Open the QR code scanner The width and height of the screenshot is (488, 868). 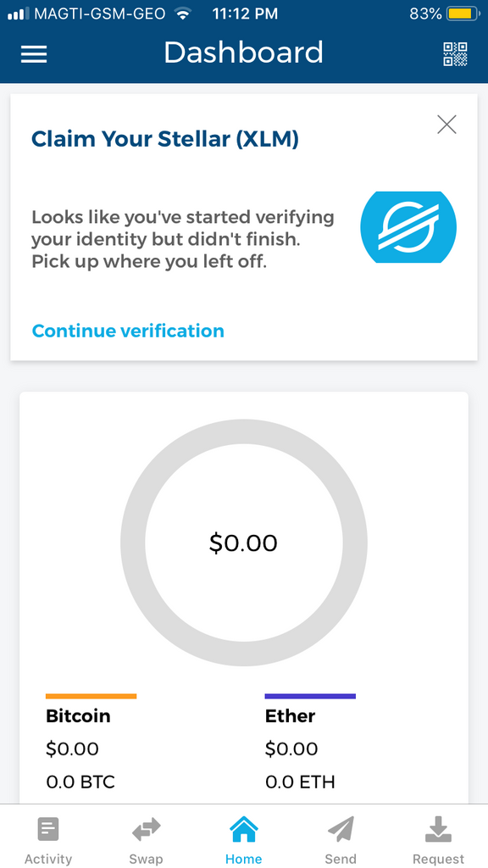click(455, 53)
